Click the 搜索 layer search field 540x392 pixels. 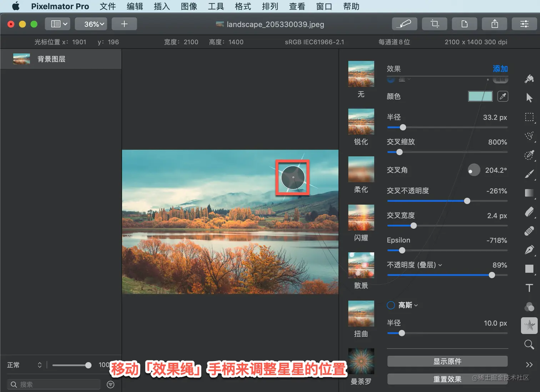(x=54, y=384)
